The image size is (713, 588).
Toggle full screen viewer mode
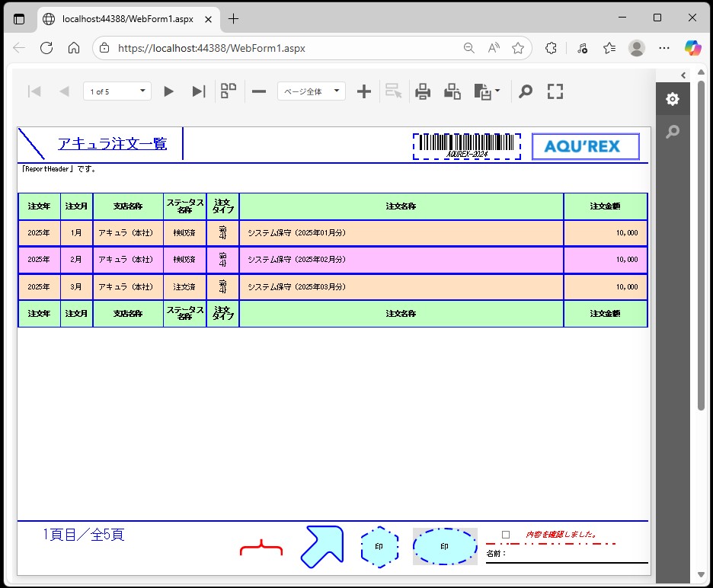[555, 91]
